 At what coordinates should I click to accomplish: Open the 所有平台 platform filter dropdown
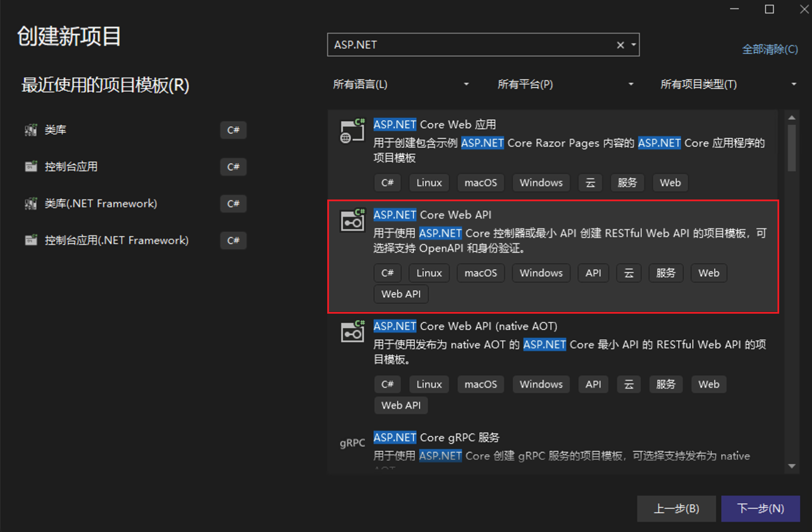(565, 84)
